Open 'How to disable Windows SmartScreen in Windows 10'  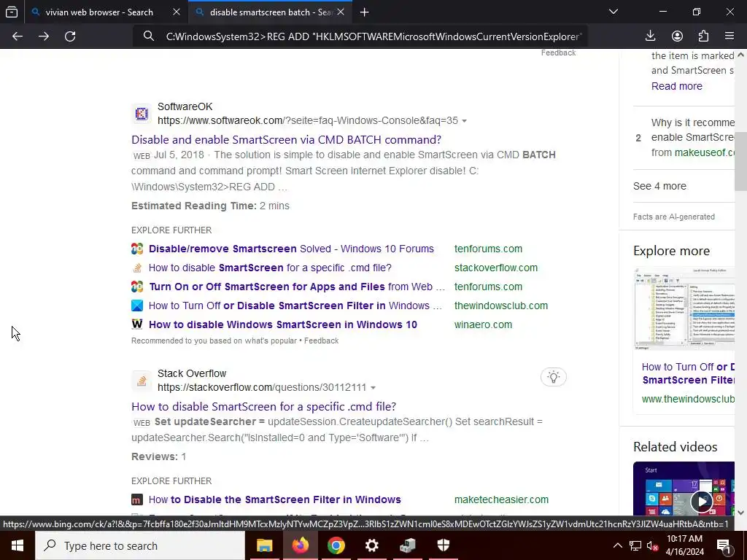pyautogui.click(x=283, y=324)
